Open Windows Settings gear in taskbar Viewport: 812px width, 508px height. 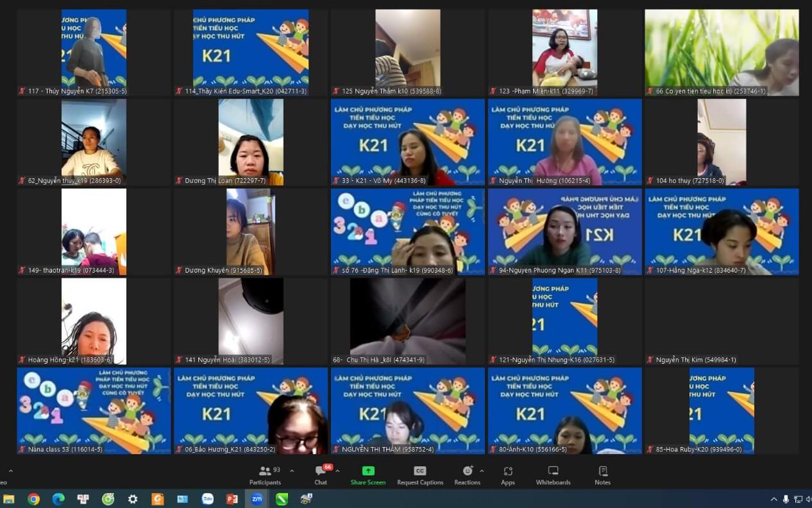point(133,499)
